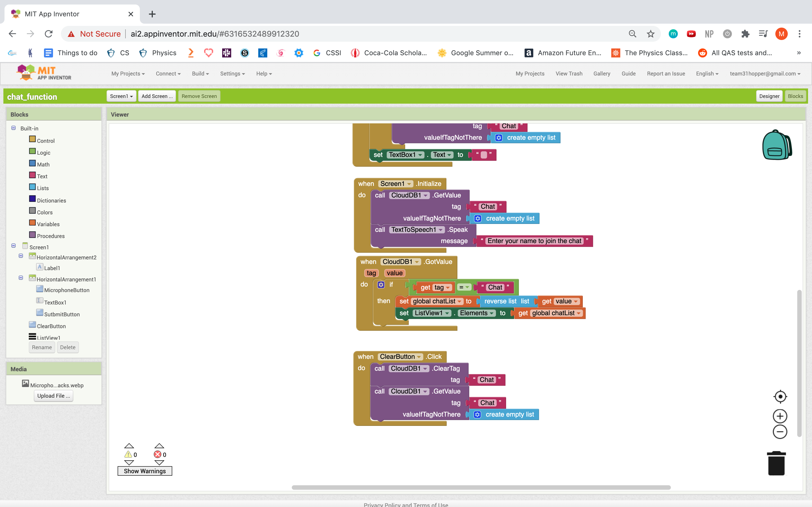Select the Colors block category swatch
Viewport: 812px width, 507px height.
32,211
